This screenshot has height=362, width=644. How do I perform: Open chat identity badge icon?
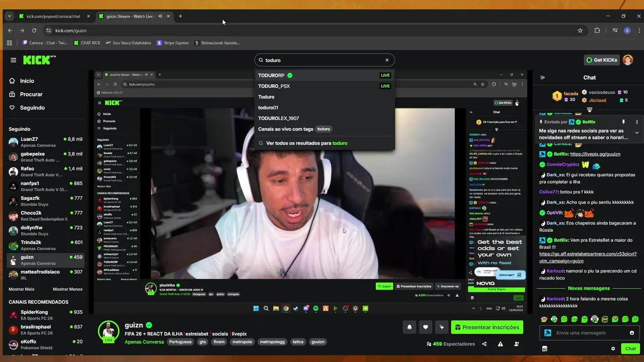coord(547,333)
